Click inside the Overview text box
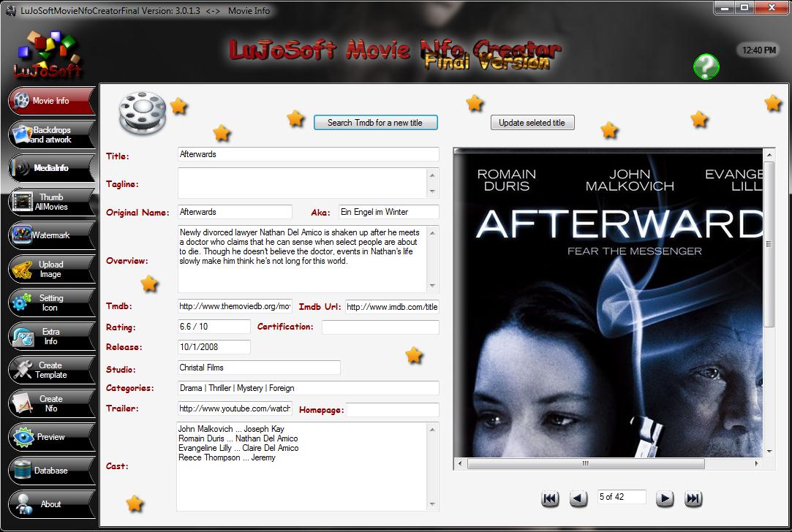 (302, 259)
